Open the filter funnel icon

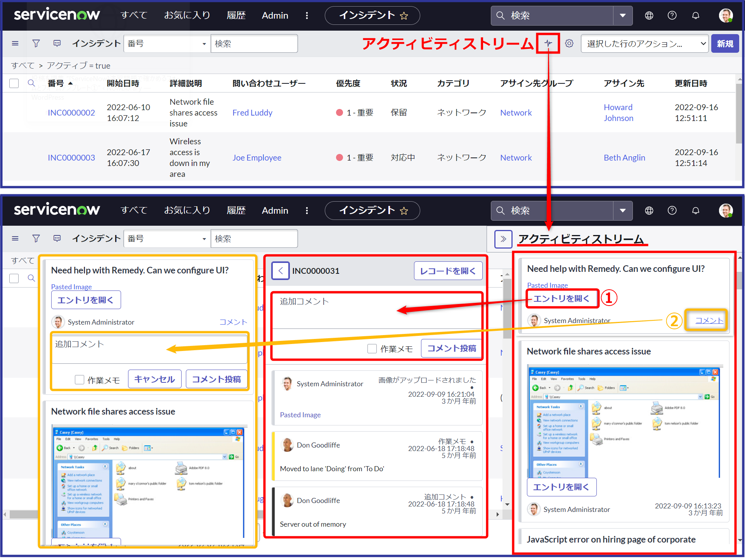(x=36, y=43)
